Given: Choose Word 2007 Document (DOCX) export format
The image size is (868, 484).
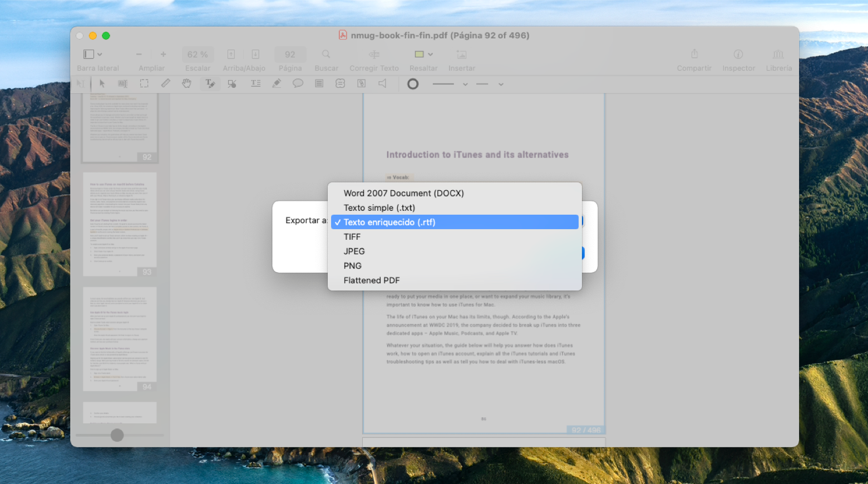Looking at the screenshot, I should [x=403, y=193].
